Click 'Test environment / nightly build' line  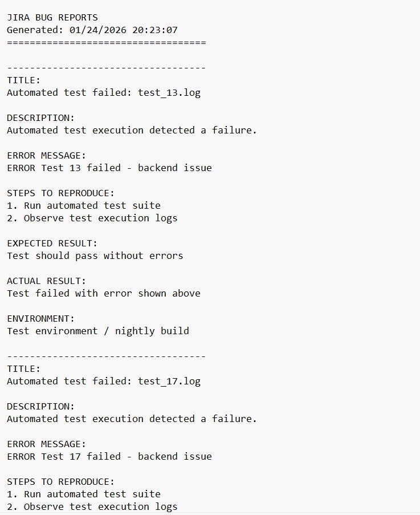98,331
